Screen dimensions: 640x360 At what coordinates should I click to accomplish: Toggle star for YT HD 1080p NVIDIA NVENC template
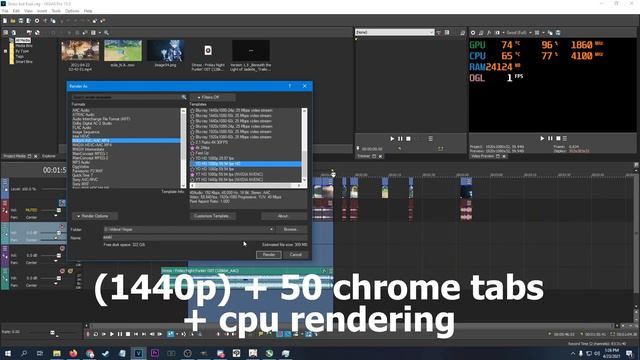[192, 174]
